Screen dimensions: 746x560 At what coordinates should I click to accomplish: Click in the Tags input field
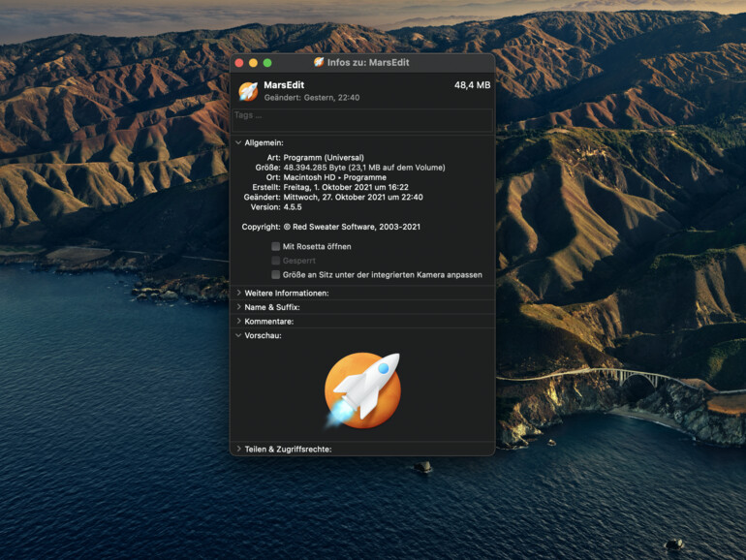click(x=362, y=120)
